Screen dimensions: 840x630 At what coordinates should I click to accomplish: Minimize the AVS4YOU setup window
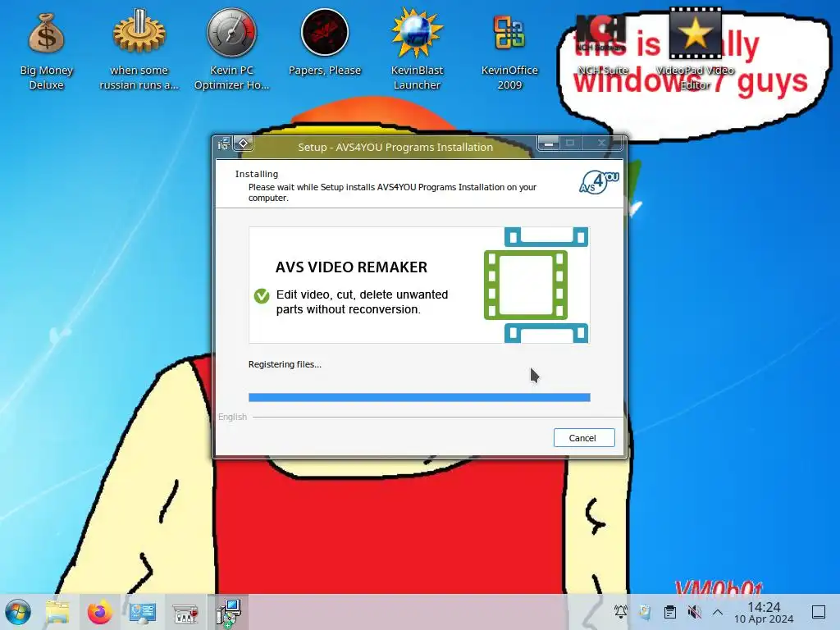549,144
